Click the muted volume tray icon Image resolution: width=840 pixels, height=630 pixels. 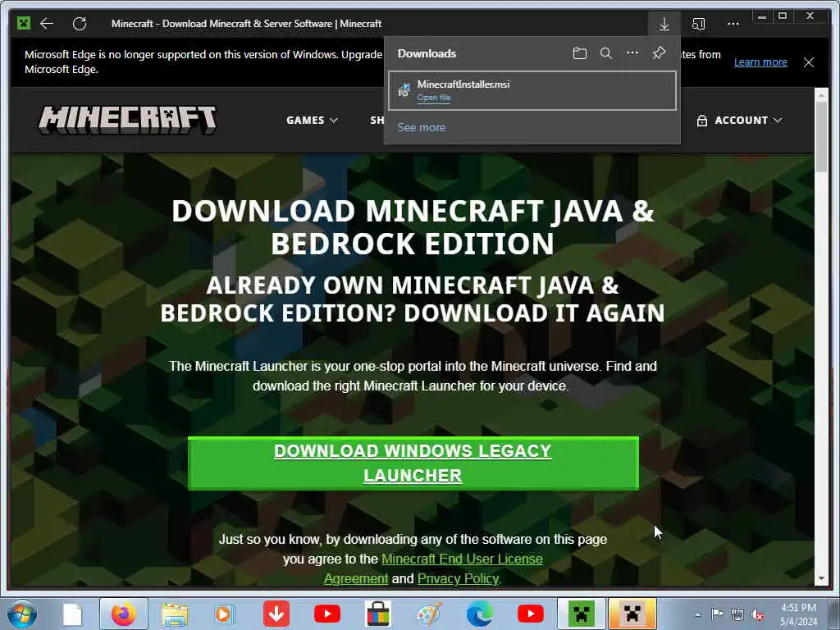(757, 615)
